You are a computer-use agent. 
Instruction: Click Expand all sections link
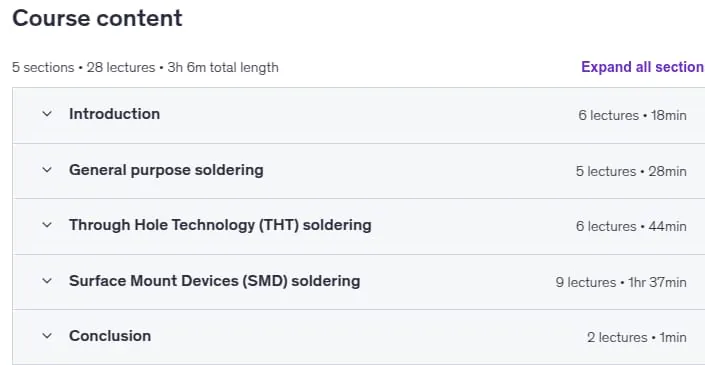[x=643, y=67]
